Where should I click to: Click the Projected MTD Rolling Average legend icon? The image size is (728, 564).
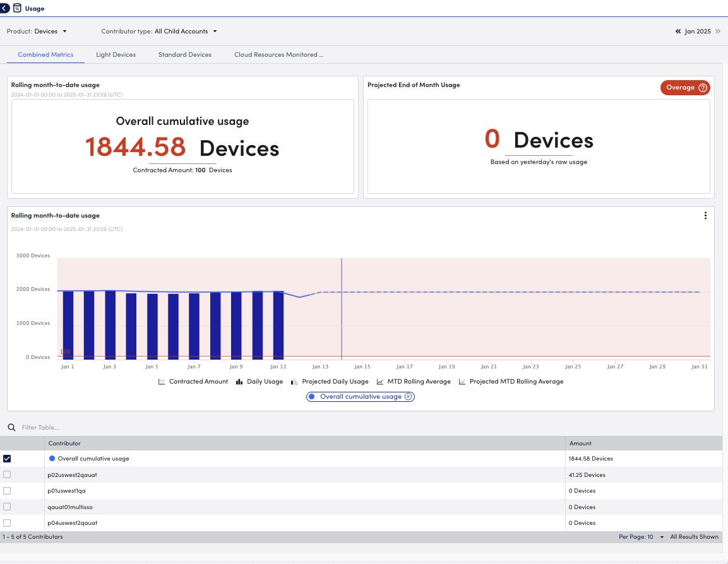coord(462,382)
